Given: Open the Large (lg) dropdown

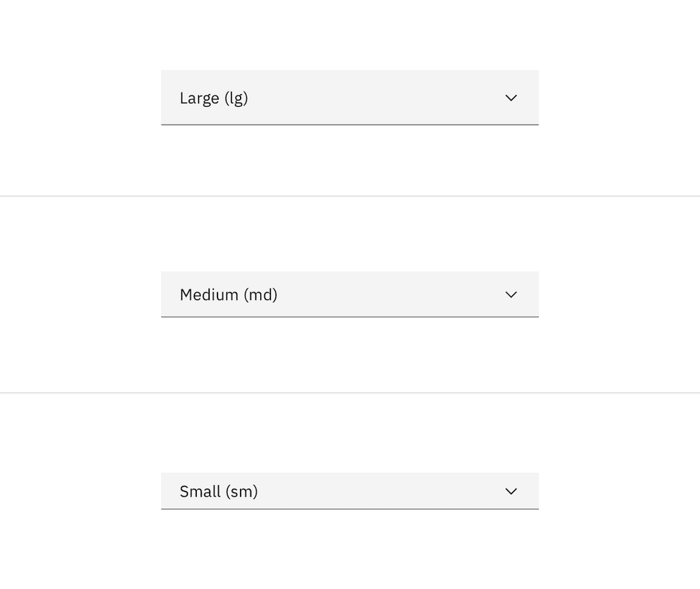Looking at the screenshot, I should pyautogui.click(x=349, y=97).
